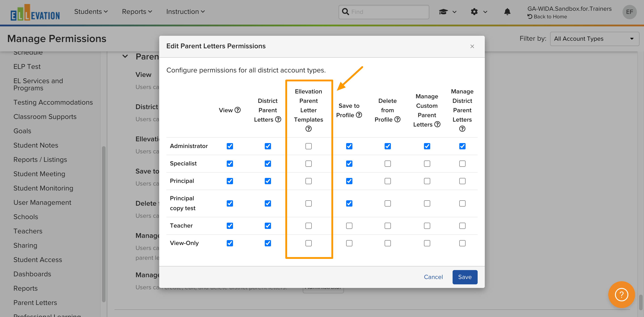Click the View column help icon
This screenshot has width=644, height=317.
(237, 110)
